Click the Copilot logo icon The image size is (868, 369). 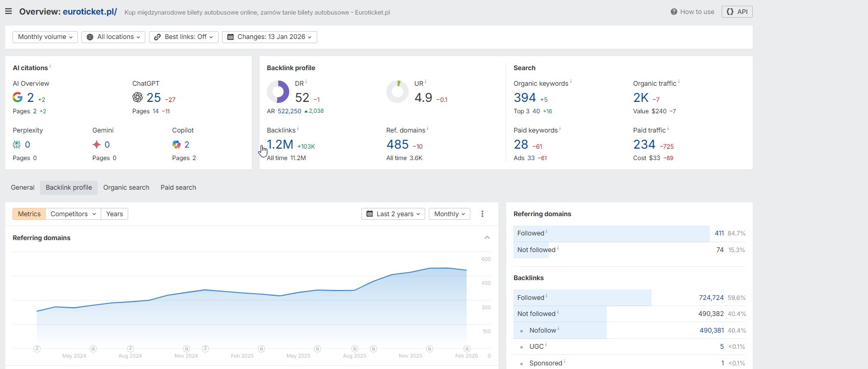click(177, 144)
